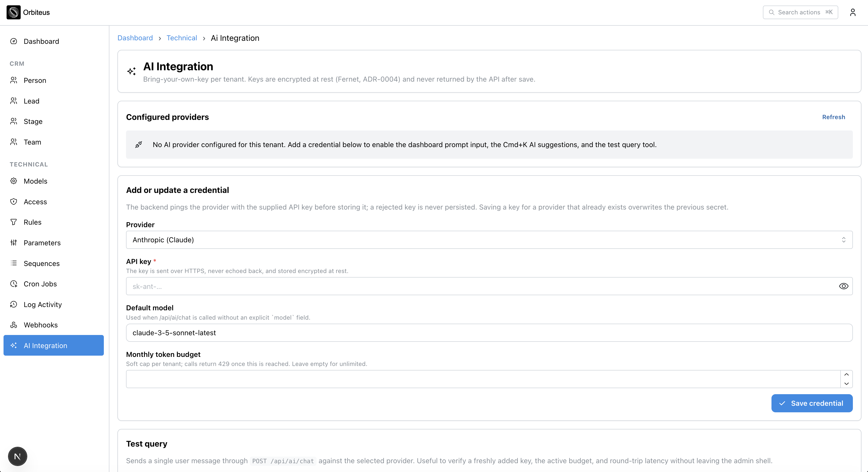Click the Person sidebar icon
The image size is (868, 472).
[14, 80]
